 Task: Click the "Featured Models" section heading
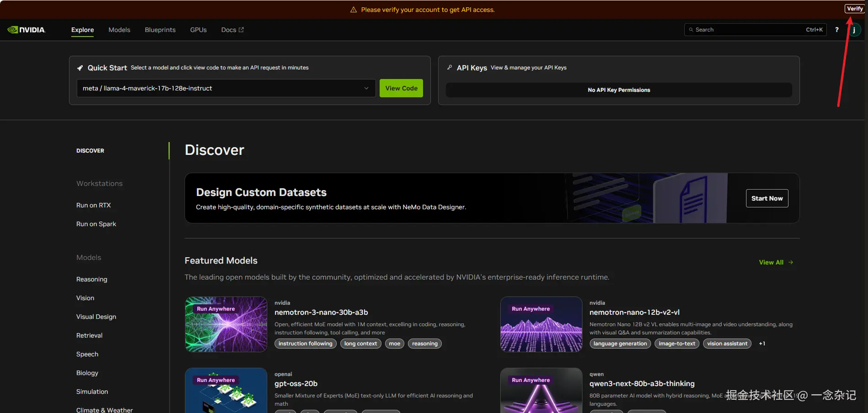221,260
